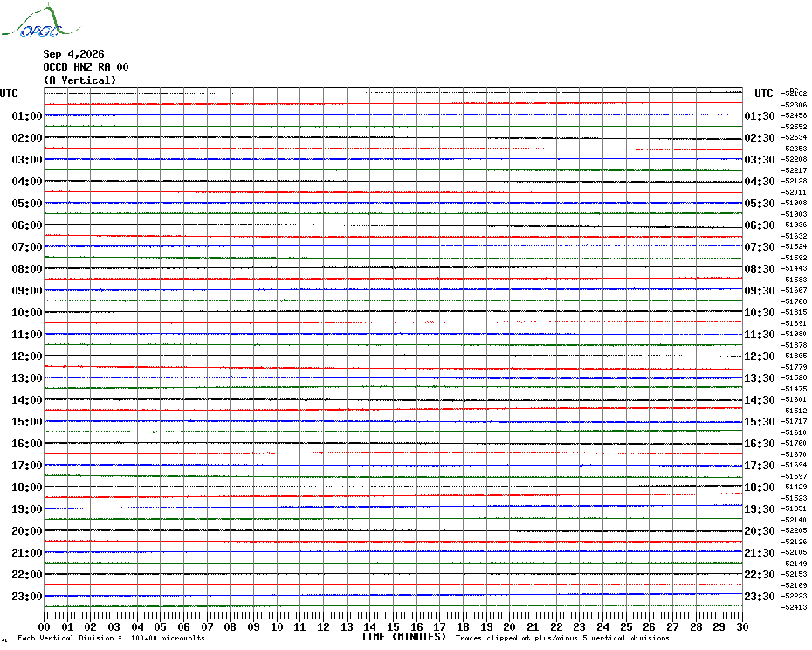Click the 09:00 UTC time label
812x650 pixels.
(27, 291)
